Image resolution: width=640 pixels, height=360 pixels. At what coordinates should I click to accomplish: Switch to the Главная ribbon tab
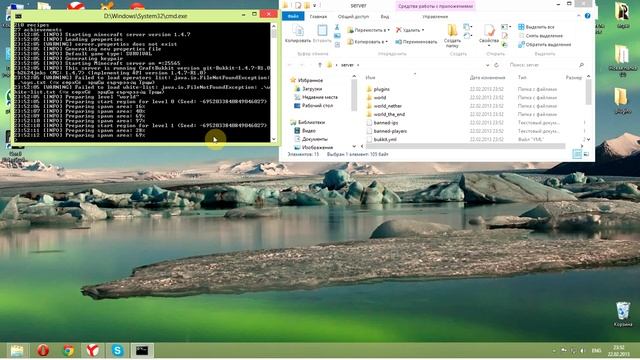point(318,17)
